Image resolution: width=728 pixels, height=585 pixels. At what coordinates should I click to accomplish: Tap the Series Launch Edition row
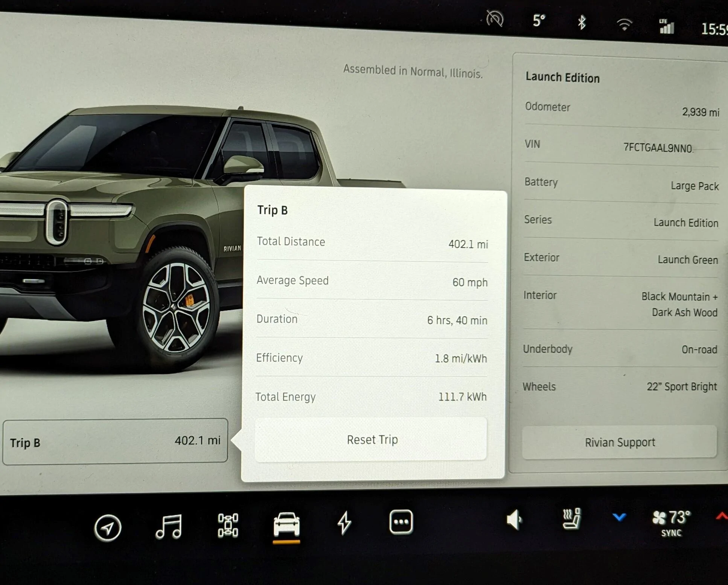(x=621, y=221)
